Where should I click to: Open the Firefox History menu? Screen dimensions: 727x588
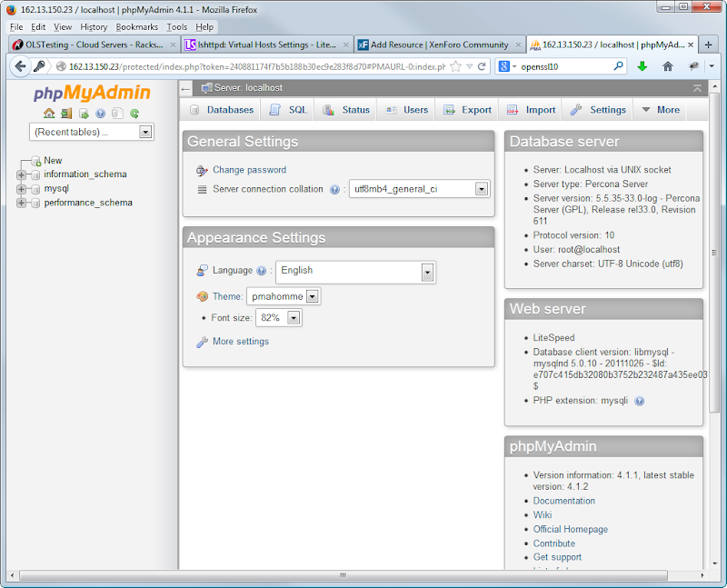pyautogui.click(x=94, y=27)
